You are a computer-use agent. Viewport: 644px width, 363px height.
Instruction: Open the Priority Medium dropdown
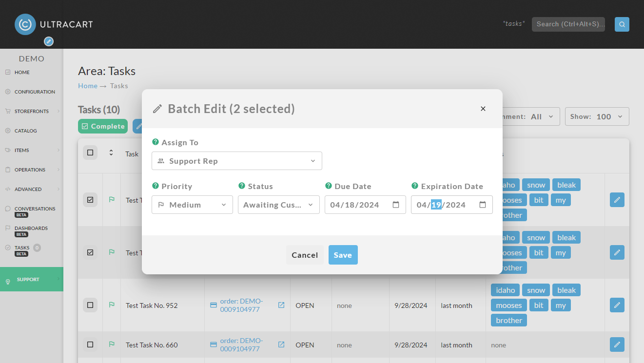pyautogui.click(x=192, y=205)
